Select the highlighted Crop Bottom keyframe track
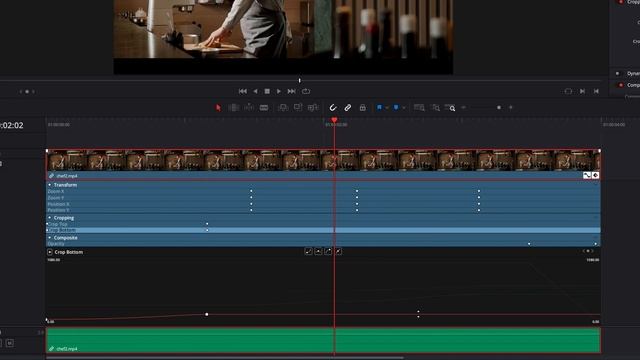640x360 pixels. (323, 230)
